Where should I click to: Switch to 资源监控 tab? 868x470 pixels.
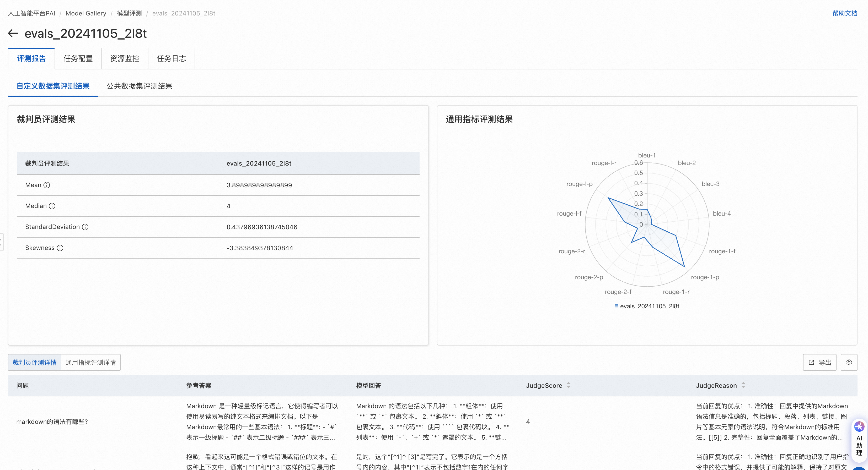pos(125,59)
